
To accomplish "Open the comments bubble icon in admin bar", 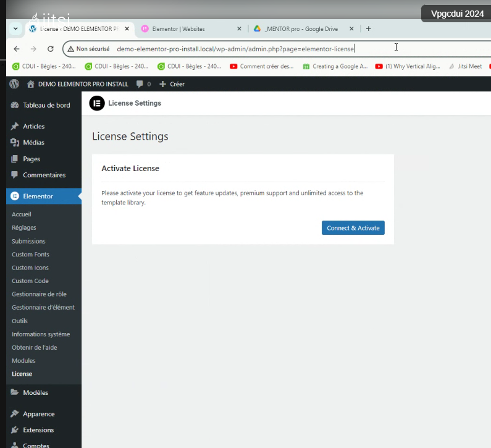I will click(140, 84).
